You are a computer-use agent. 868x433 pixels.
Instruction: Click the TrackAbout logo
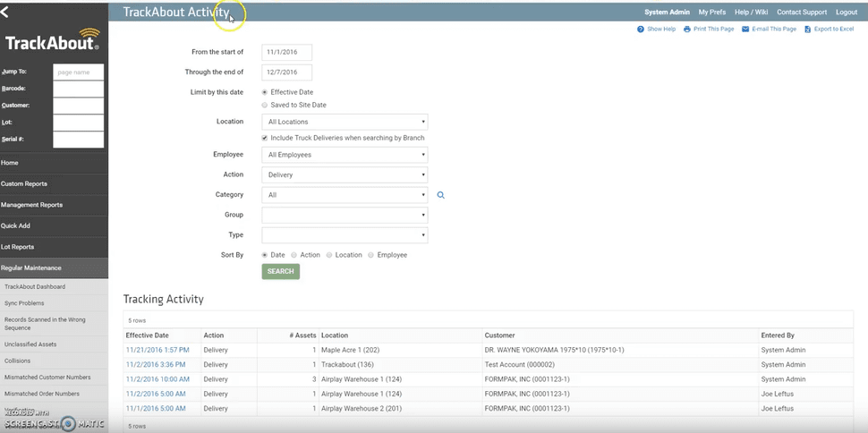(52, 43)
